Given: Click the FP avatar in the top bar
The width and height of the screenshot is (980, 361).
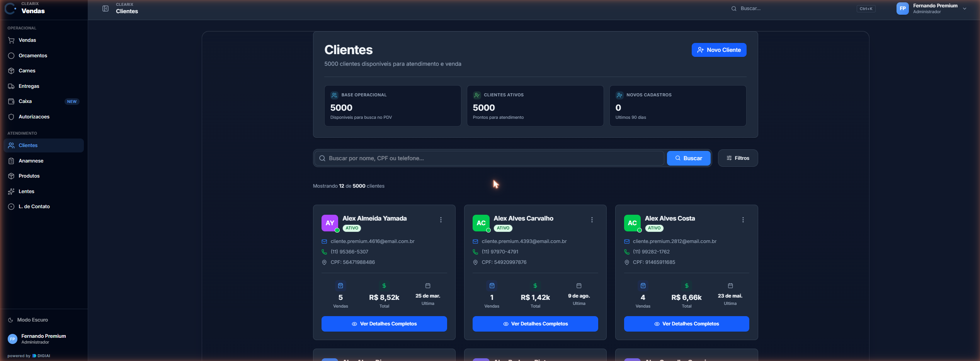Looking at the screenshot, I should [902, 9].
